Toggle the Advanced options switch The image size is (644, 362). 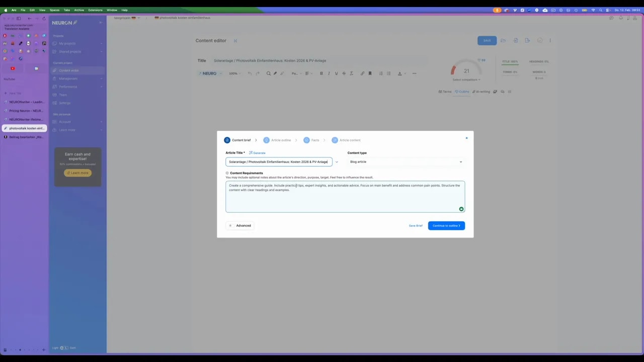(x=231, y=226)
